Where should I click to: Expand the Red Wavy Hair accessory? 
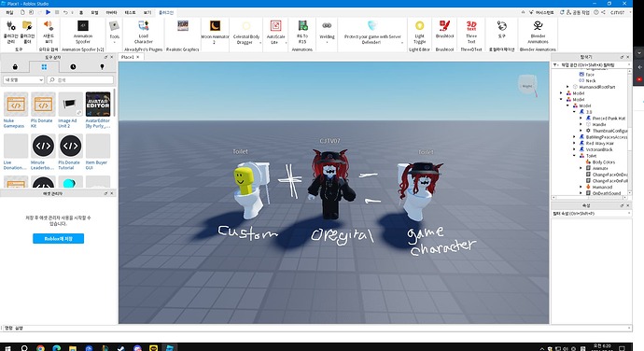pyautogui.click(x=574, y=143)
